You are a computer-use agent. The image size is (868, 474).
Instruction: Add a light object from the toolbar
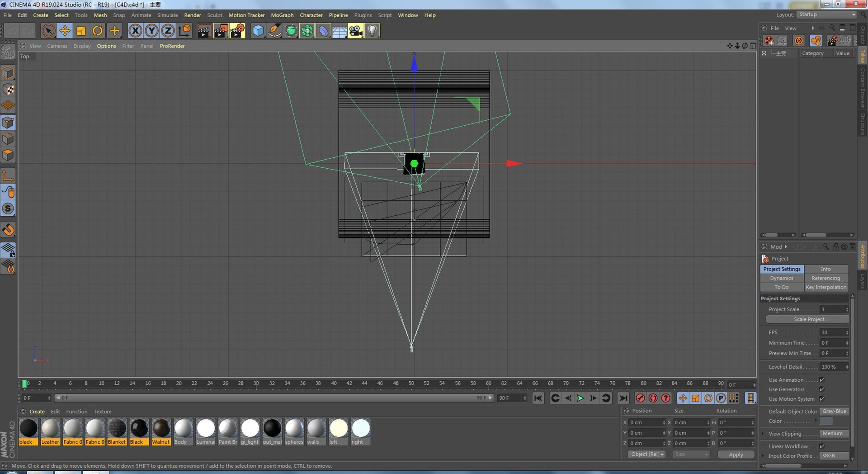point(372,31)
